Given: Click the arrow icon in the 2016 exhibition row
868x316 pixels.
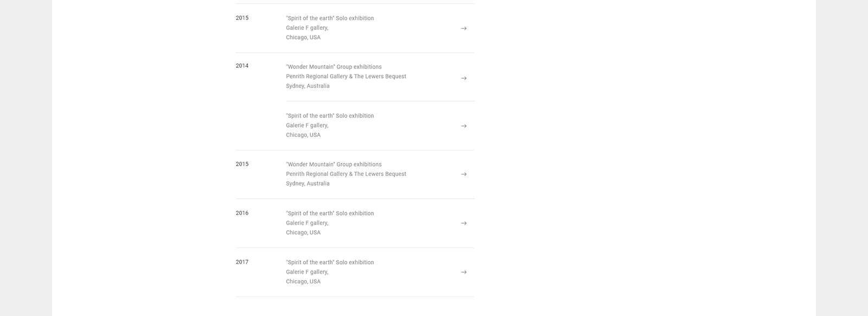Looking at the screenshot, I should point(463,223).
